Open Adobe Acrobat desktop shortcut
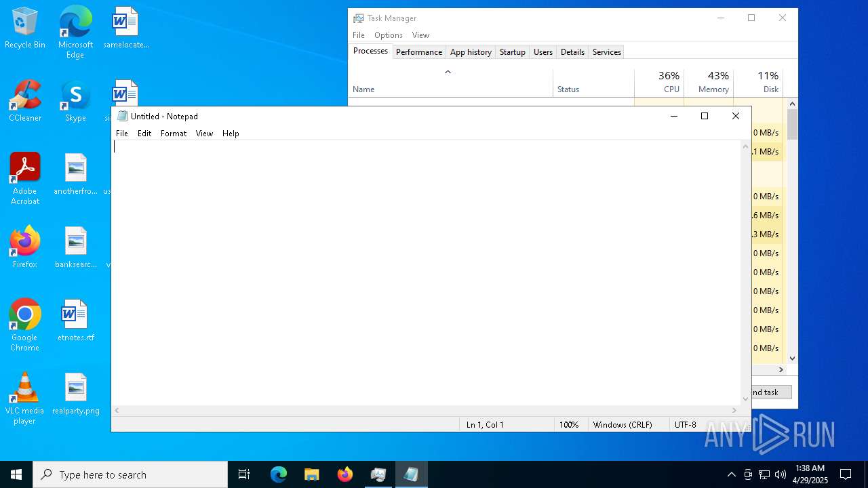Viewport: 868px width, 488px height. (x=25, y=179)
